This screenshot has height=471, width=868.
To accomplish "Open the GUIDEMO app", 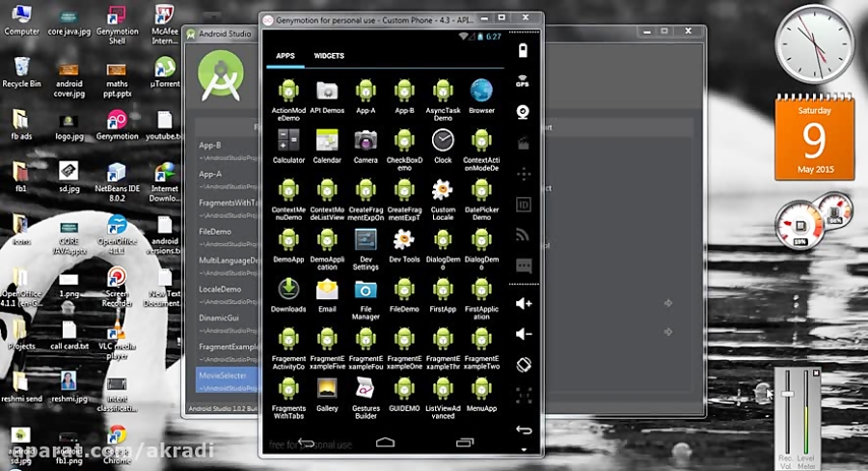I will click(404, 395).
